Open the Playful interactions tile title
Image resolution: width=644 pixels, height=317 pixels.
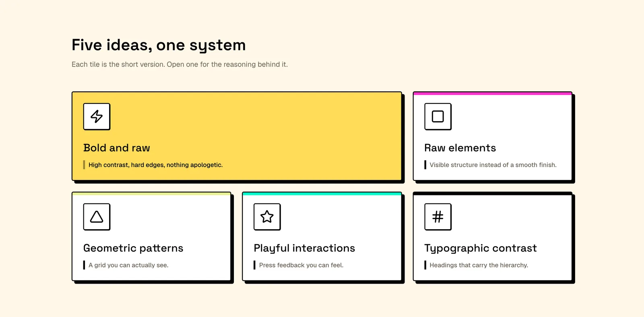(x=304, y=248)
